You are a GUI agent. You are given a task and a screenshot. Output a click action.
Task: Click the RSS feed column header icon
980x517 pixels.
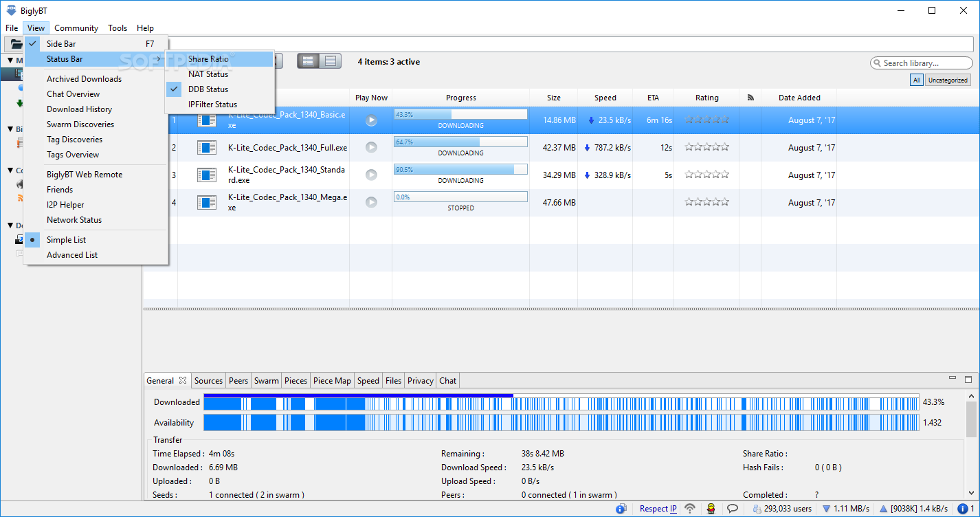coord(750,98)
